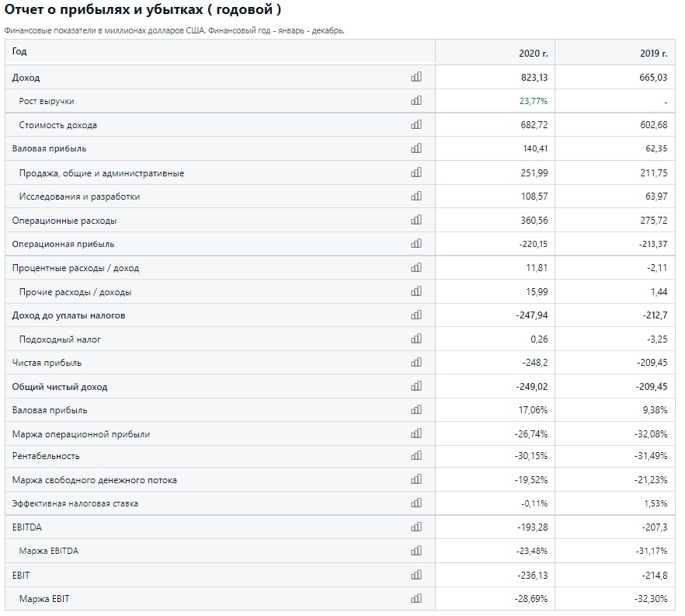
Task: Open chart icon for Маржа EBIT row
Action: pyautogui.click(x=416, y=598)
